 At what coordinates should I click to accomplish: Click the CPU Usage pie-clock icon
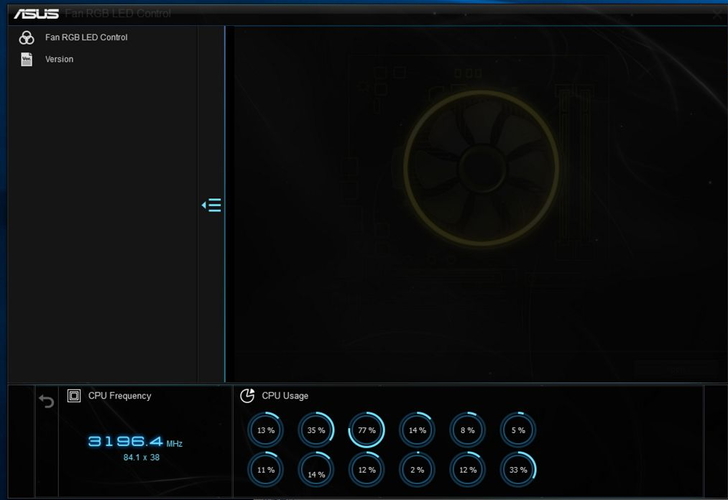(247, 396)
